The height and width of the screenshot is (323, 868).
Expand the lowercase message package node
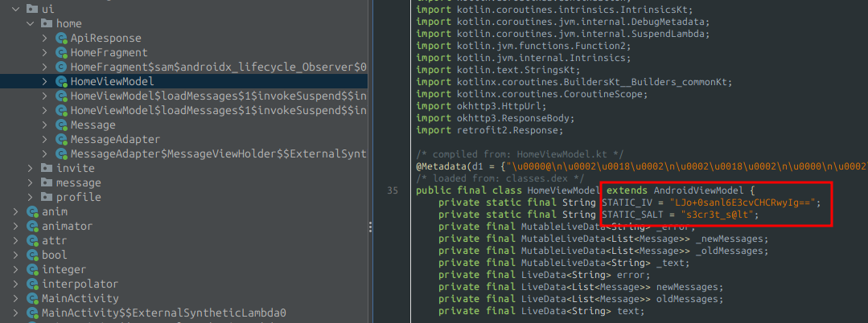[30, 182]
